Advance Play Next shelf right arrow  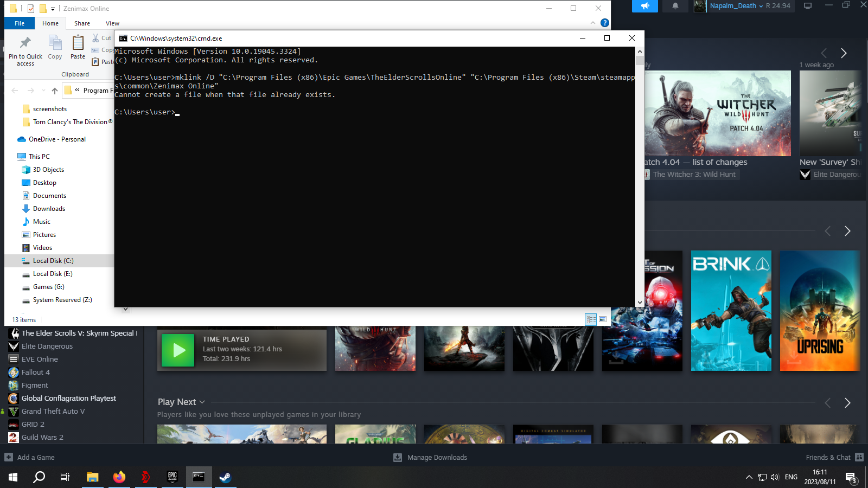point(847,403)
